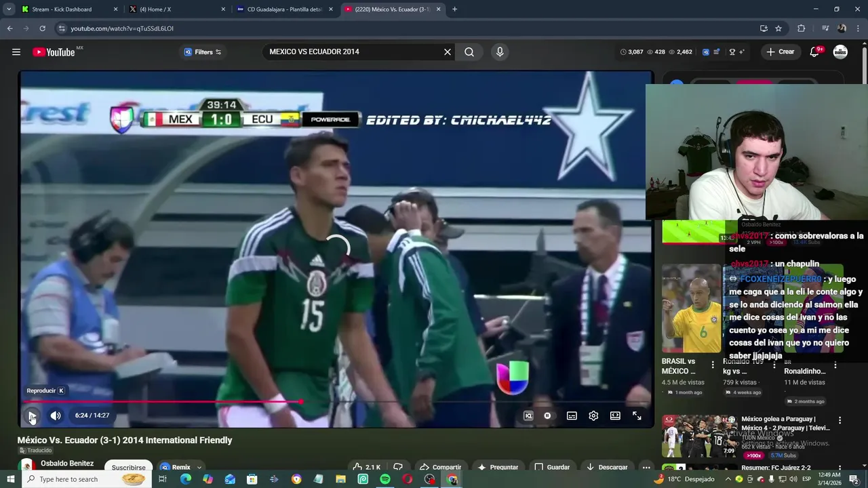Click the vidIQ icon in player controls
This screenshot has height=488, width=868.
(528, 415)
